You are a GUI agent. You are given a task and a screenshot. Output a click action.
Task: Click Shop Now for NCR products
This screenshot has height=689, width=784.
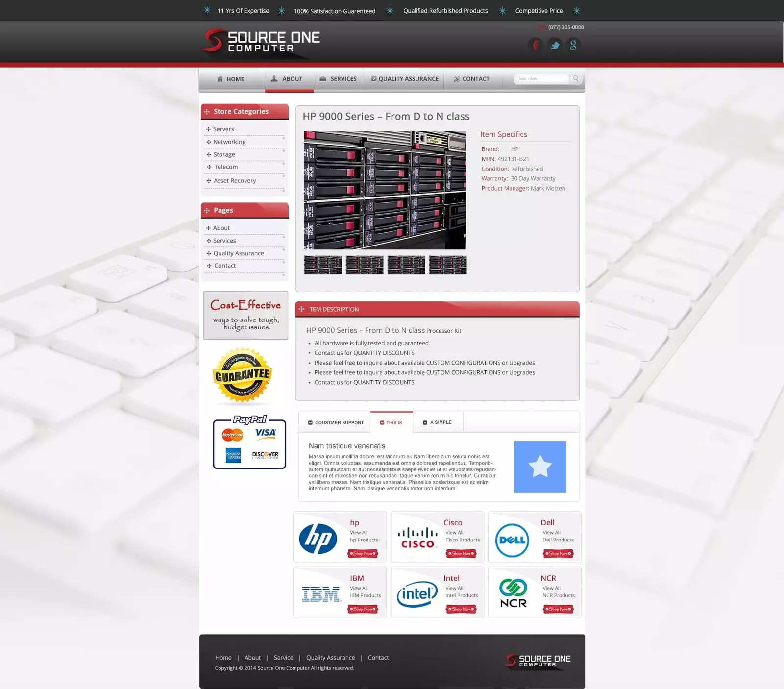tap(558, 609)
